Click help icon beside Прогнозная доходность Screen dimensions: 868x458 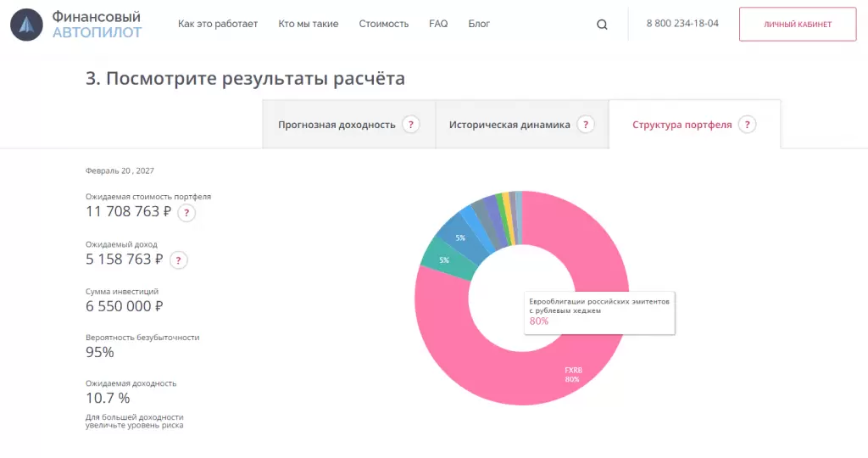point(411,125)
